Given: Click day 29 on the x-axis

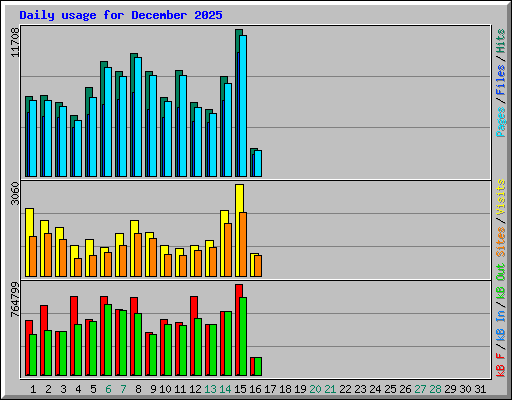Looking at the screenshot, I should coord(450,389).
